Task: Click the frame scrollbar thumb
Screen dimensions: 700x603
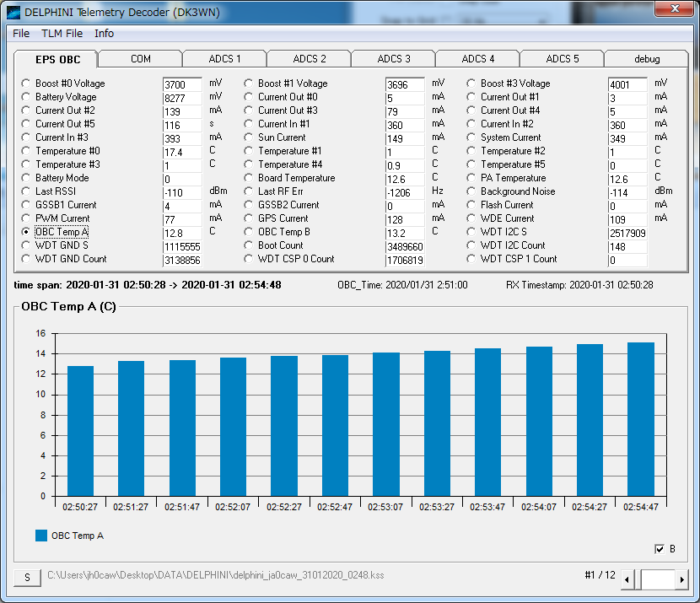Action: click(x=637, y=579)
